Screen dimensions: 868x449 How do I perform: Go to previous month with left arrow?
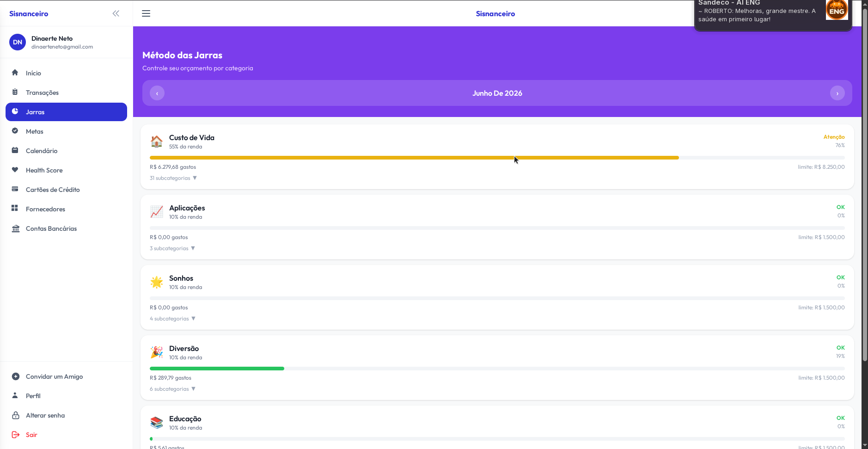[157, 93]
